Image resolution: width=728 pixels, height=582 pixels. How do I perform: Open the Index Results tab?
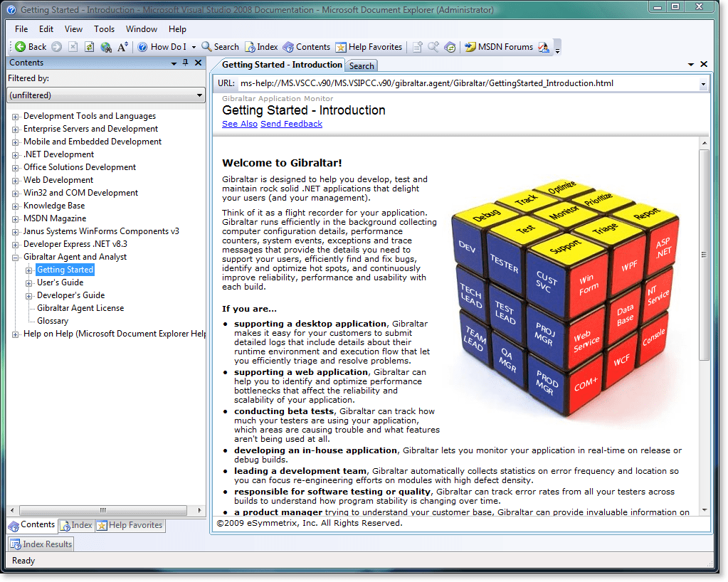41,544
